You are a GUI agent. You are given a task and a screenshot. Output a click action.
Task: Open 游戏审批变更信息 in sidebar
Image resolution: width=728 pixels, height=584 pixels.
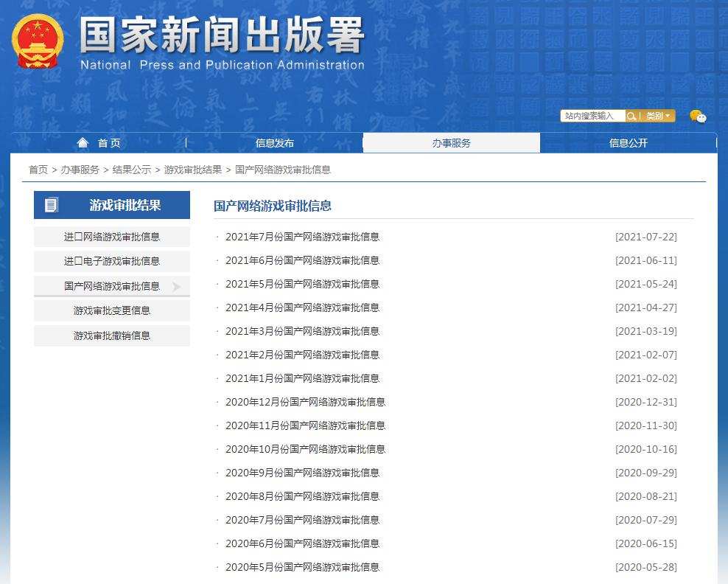[112, 310]
